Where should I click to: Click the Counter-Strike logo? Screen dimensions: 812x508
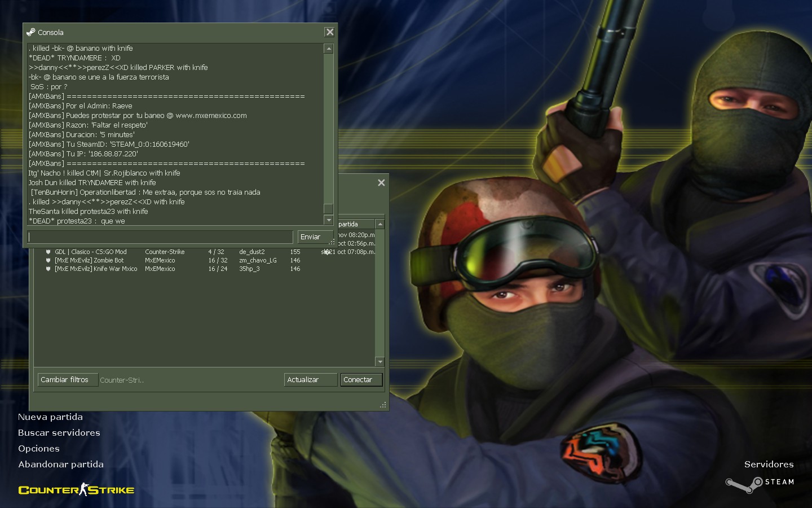76,489
